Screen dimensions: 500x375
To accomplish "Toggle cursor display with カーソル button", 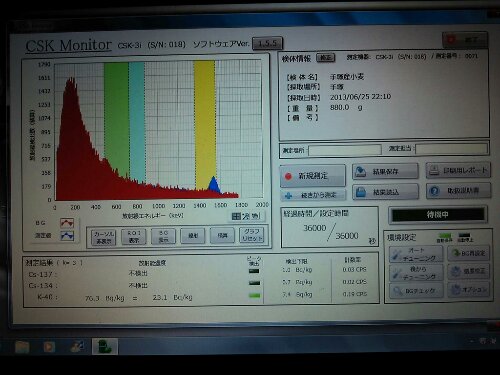I will pyautogui.click(x=104, y=237).
